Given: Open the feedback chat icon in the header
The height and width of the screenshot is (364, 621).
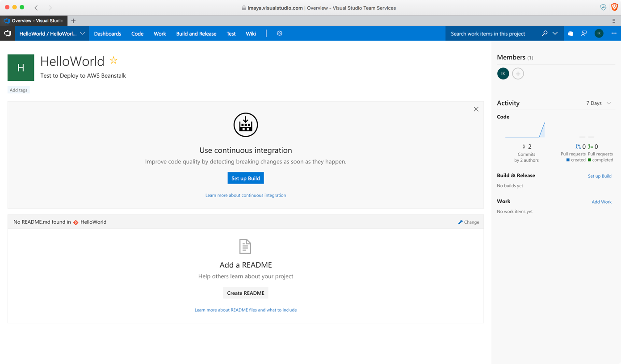Looking at the screenshot, I should 584,33.
